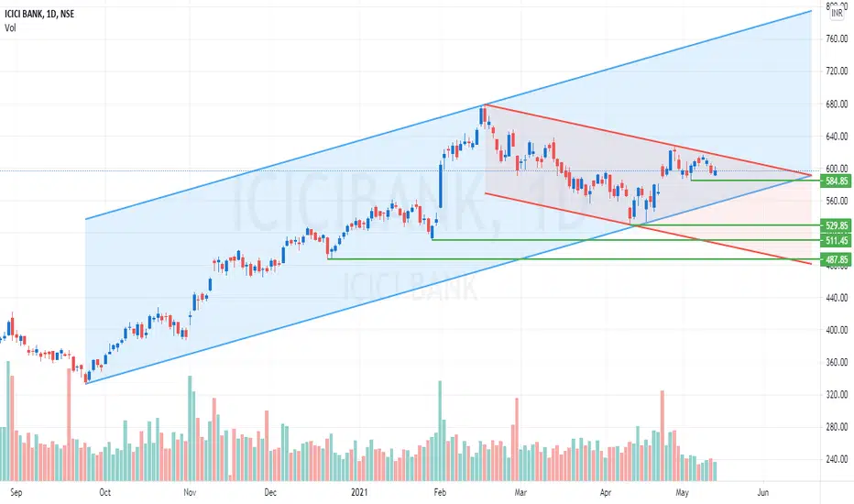Click the Sep label on time axis
Viewport: 854px width, 504px height.
coord(16,493)
